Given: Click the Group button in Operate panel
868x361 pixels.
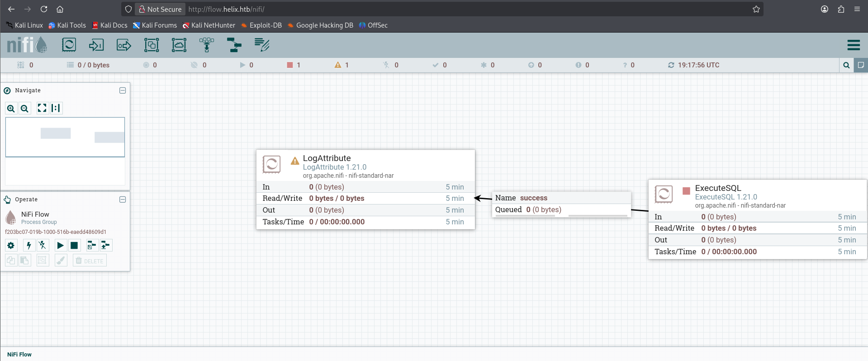Looking at the screenshot, I should coord(43,261).
